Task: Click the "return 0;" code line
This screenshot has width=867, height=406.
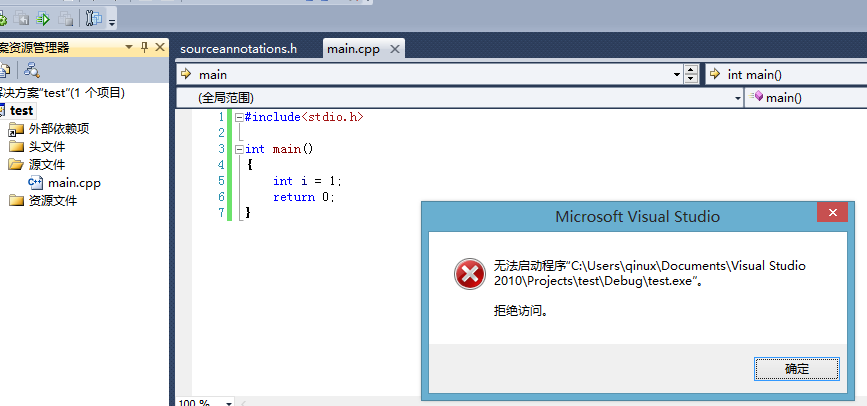Action: 304,197
